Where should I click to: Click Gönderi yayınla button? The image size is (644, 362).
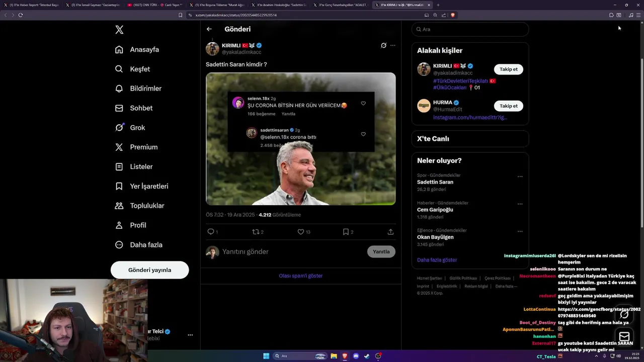tap(149, 270)
